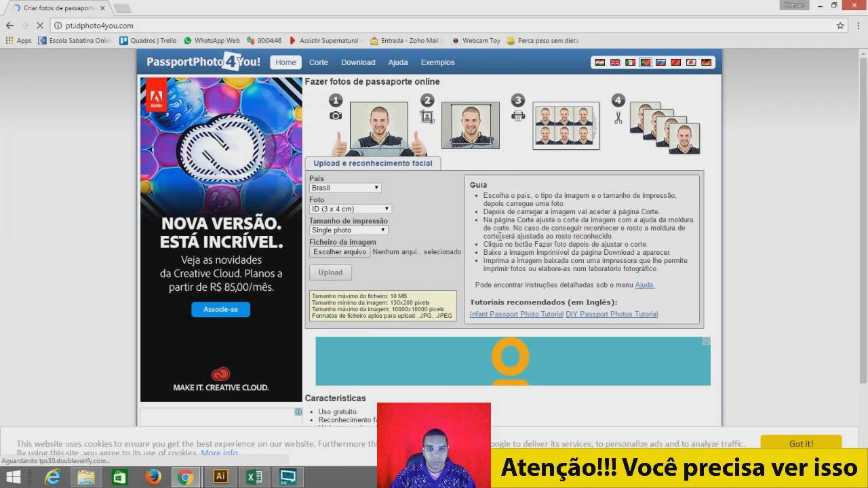Switch to Chrome in the taskbar
This screenshot has width=868, height=488.
(186, 477)
